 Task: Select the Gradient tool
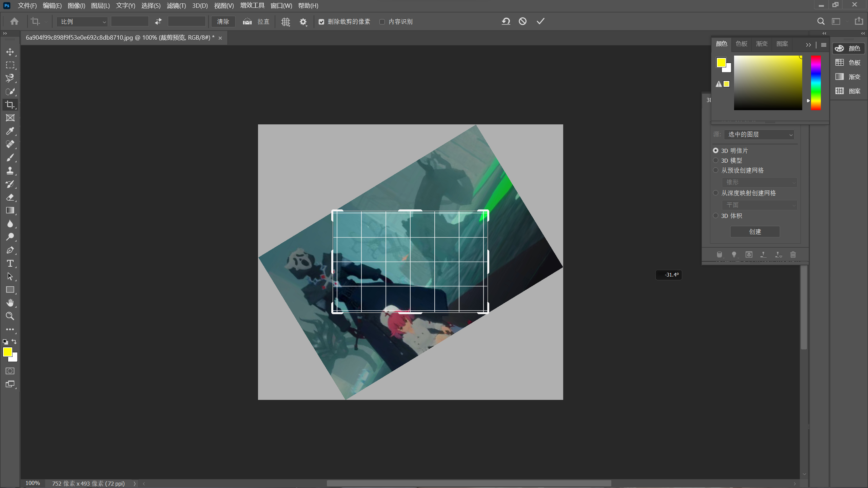[10, 210]
